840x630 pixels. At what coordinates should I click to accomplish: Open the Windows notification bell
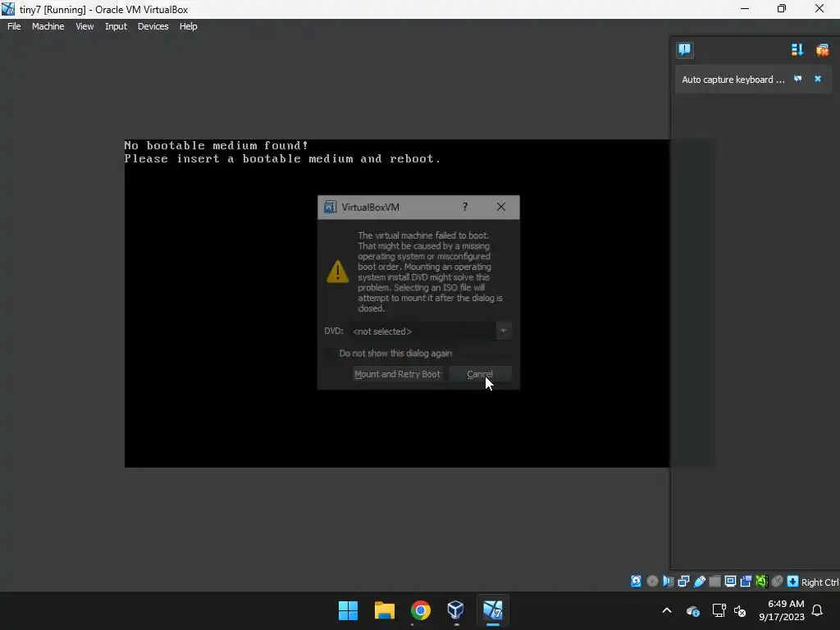click(x=818, y=610)
